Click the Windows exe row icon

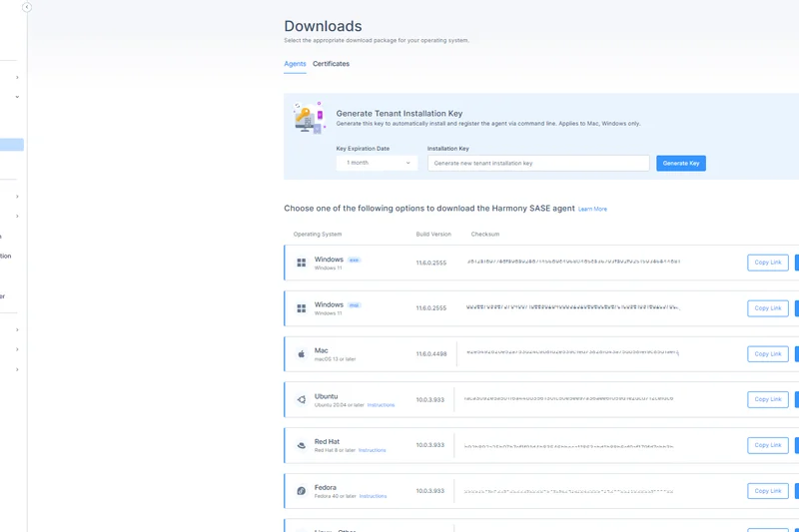pyautogui.click(x=302, y=263)
